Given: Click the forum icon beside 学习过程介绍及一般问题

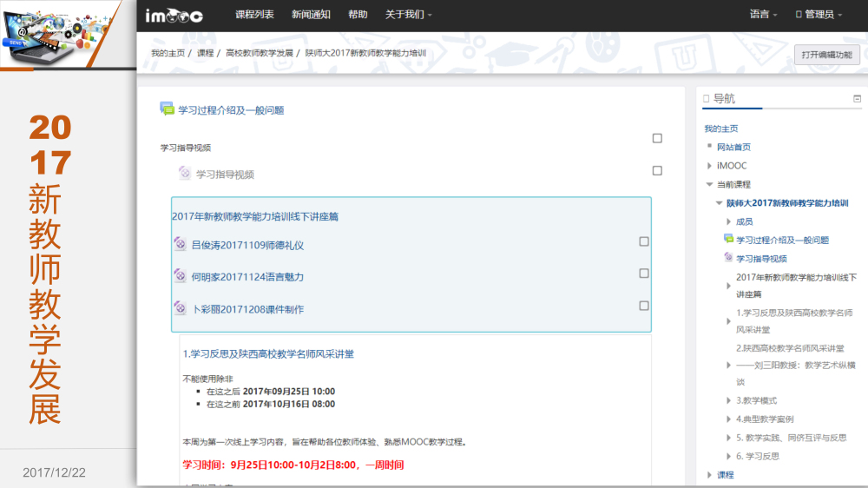Looking at the screenshot, I should [x=167, y=109].
